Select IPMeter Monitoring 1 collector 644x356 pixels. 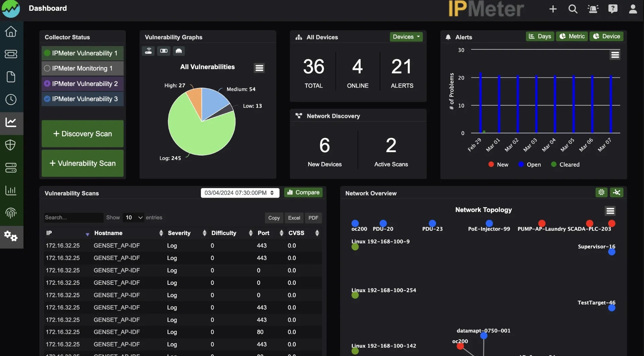click(x=83, y=68)
